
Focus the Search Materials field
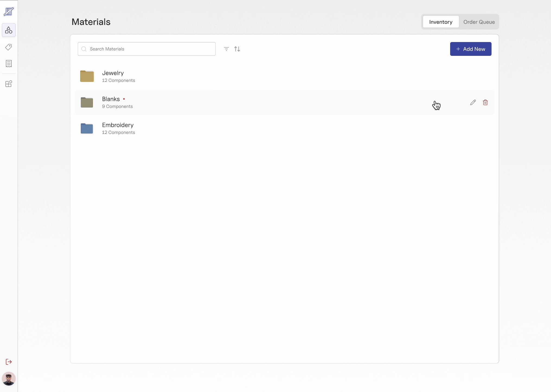[x=146, y=49]
